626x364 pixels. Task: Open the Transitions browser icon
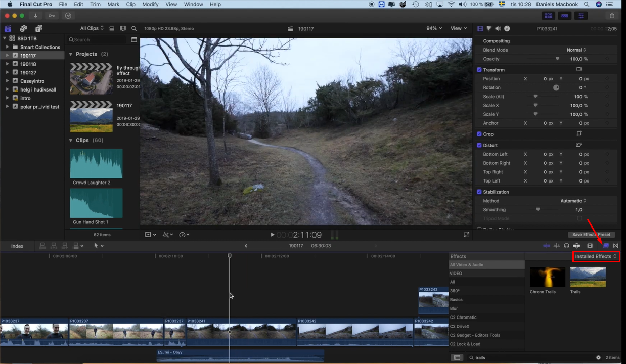[x=615, y=246]
